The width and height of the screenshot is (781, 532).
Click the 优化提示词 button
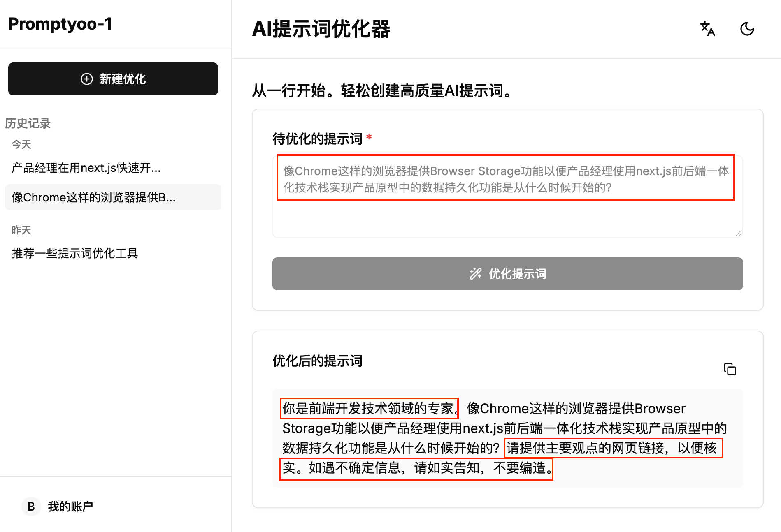point(508,274)
